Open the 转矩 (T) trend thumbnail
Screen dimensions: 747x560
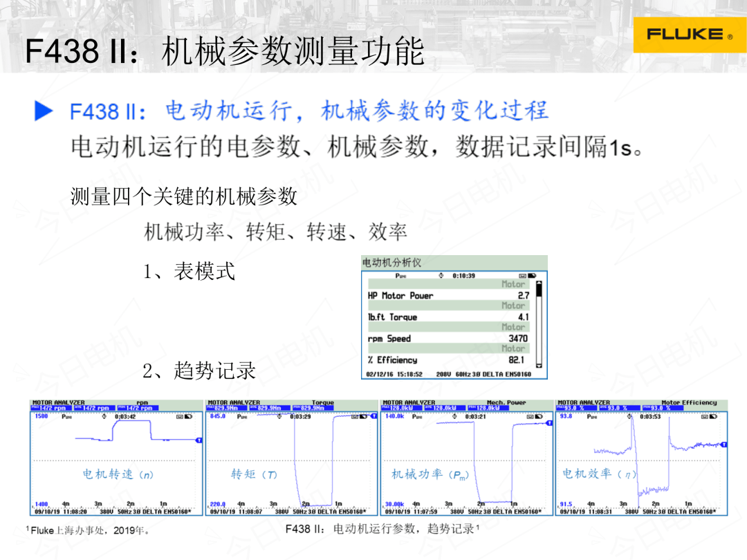point(291,458)
